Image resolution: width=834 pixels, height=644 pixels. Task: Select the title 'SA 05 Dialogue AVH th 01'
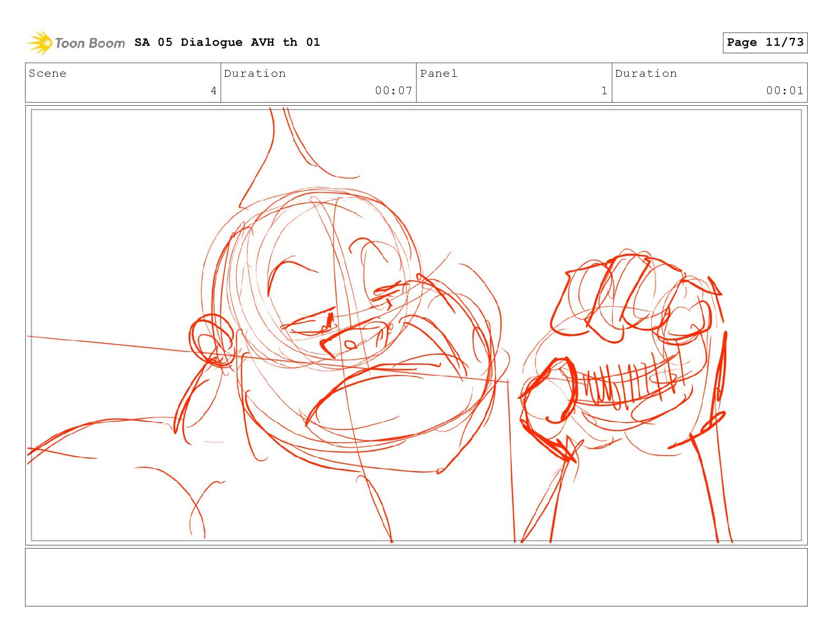pos(227,42)
